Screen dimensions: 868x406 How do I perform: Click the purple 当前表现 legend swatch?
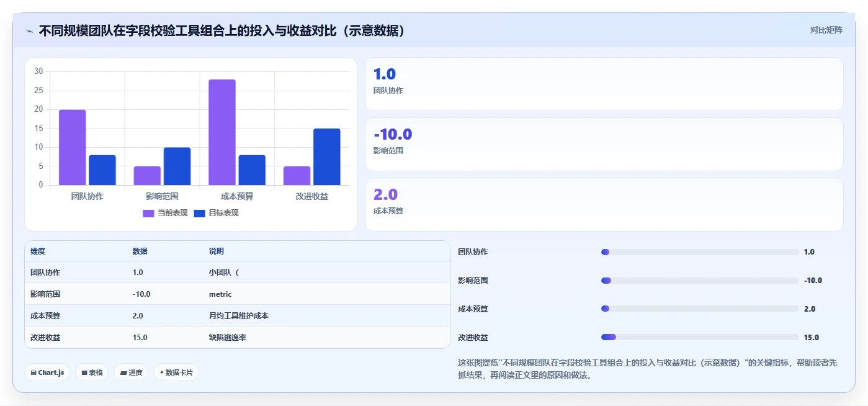click(x=148, y=214)
